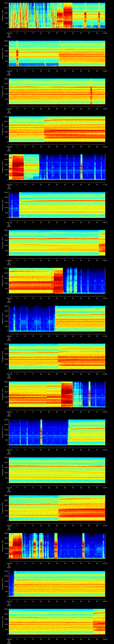Open the spectrogram panel starting at 4:44:00
Screen dimensions: 114x644
click(x=57, y=91)
